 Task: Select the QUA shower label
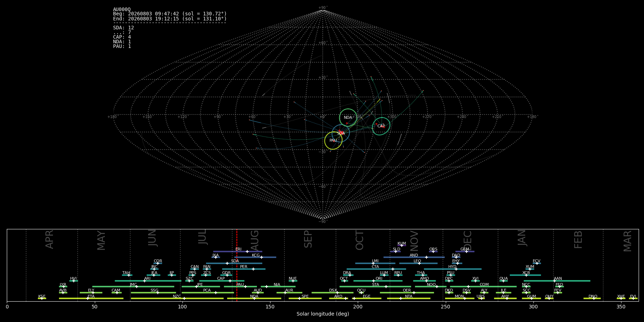[503, 278]
